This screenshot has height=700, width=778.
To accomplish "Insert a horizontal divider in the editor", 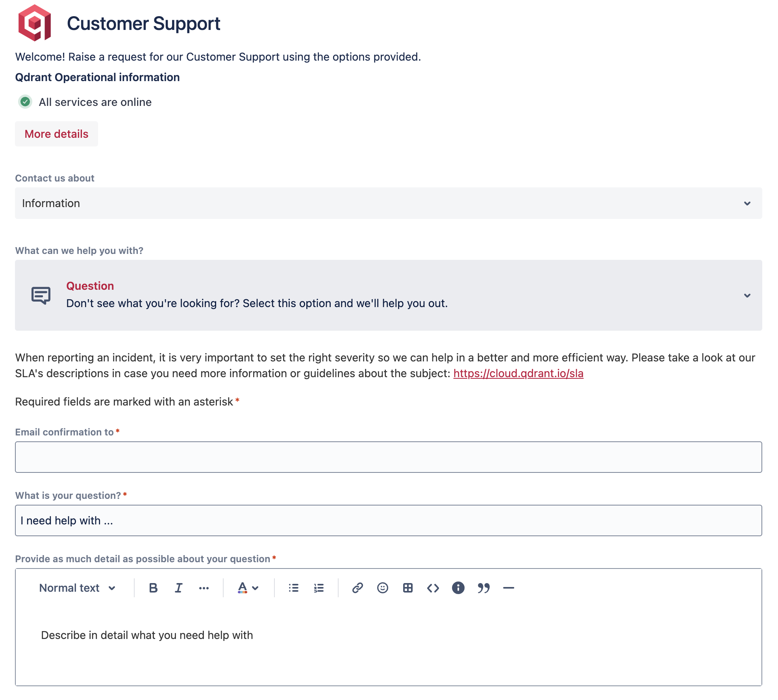I will (x=508, y=588).
